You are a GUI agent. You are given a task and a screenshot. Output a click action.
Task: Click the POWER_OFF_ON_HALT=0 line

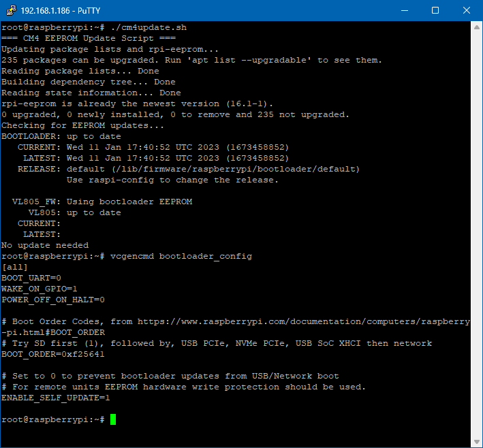pos(53,300)
